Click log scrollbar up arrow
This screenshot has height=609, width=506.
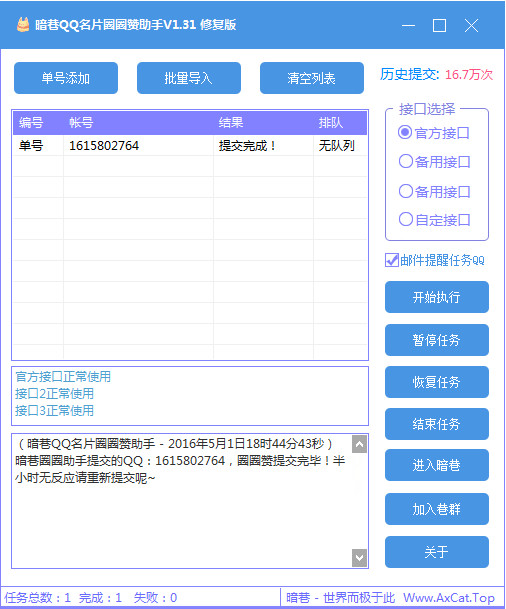click(360, 444)
